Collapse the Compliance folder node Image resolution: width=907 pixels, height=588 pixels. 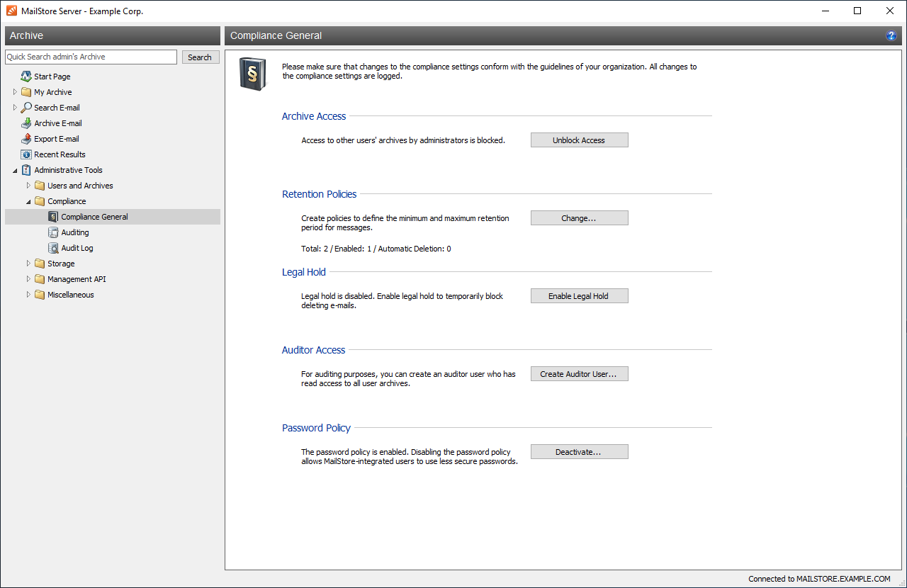click(x=28, y=201)
